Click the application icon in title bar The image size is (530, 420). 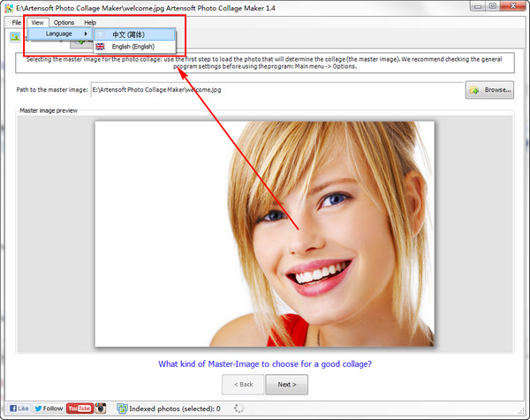coord(9,8)
